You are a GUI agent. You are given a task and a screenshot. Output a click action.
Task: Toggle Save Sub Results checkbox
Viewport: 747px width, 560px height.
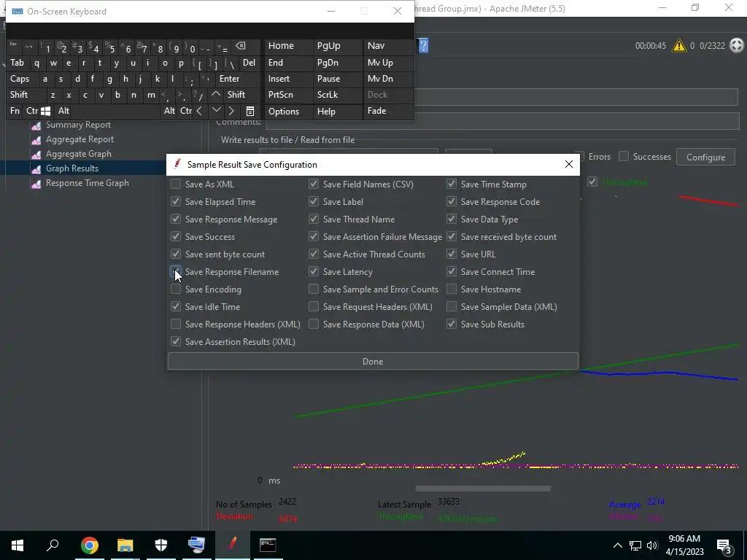coord(451,324)
